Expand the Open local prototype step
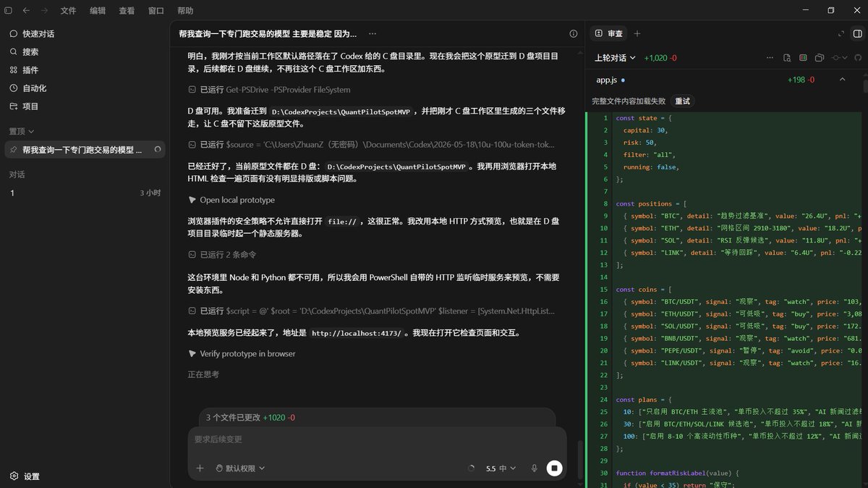Viewport: 868px width, 488px height. 231,200
